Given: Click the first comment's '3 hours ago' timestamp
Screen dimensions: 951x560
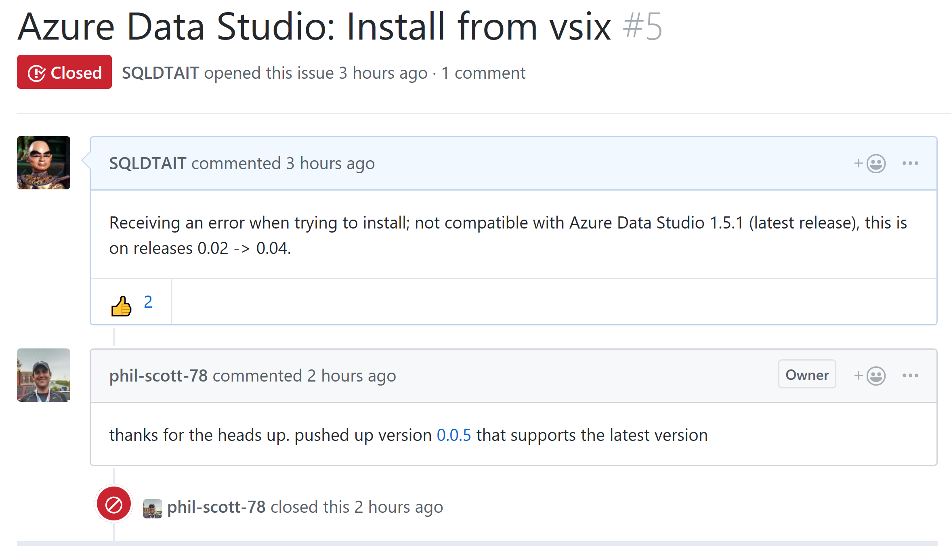Looking at the screenshot, I should [x=330, y=164].
